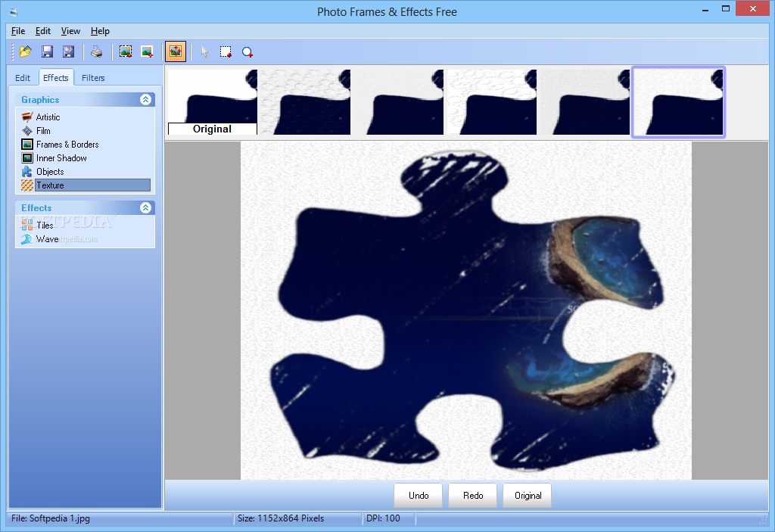Open the View menu
Image resolution: width=775 pixels, height=532 pixels.
(x=70, y=31)
